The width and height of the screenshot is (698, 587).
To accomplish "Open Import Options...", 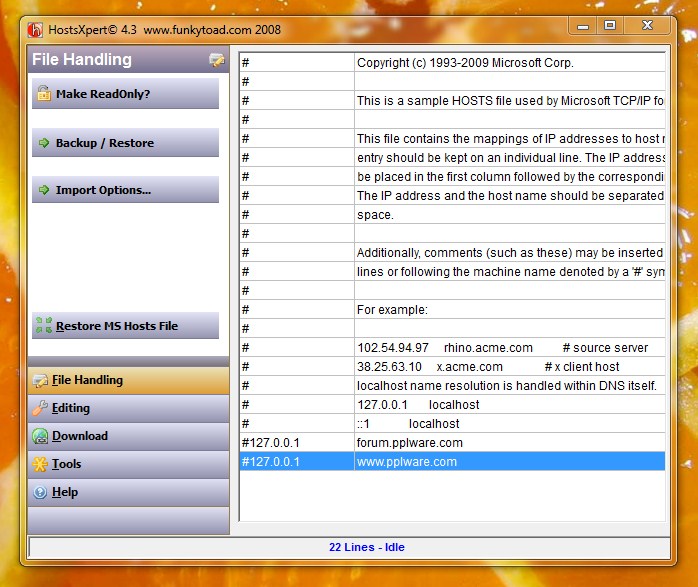I will 126,190.
